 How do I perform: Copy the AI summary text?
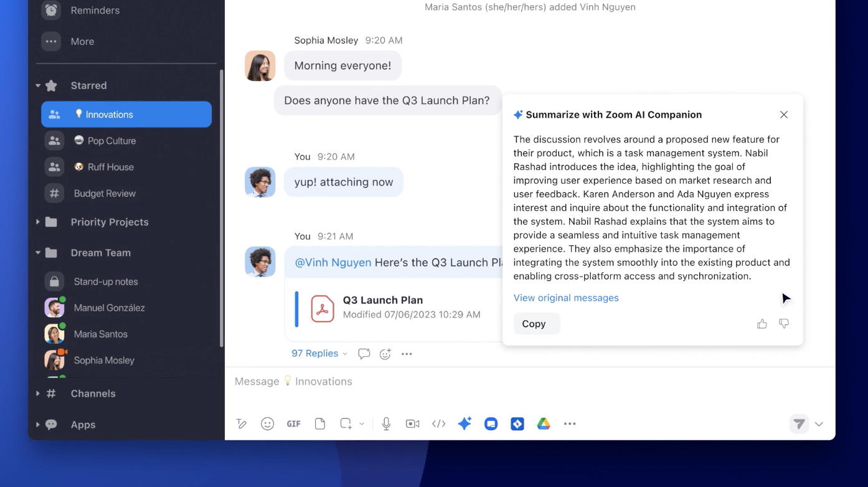[x=536, y=324]
